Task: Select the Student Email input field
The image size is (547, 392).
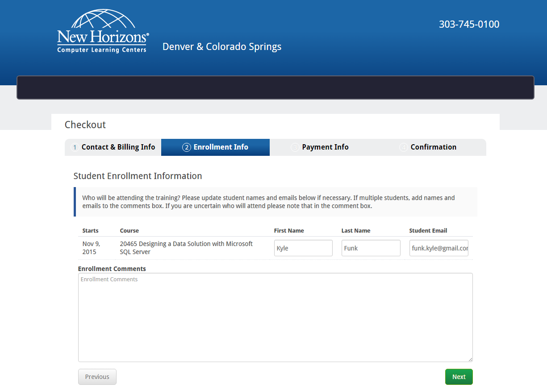Action: tap(438, 248)
